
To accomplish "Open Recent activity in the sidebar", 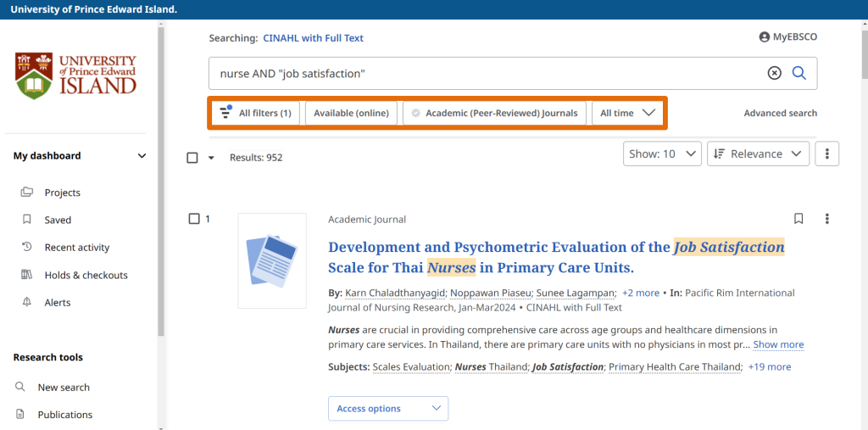I will tap(76, 248).
